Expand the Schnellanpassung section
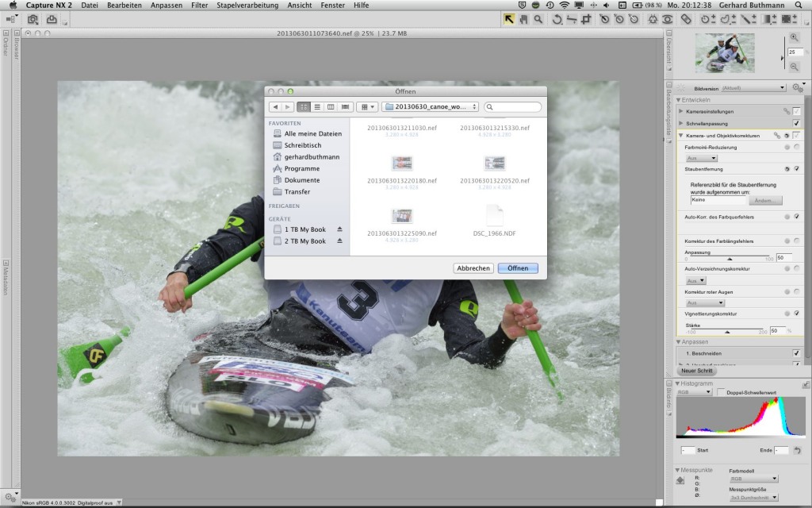Screen dimensions: 812x508 pos(681,123)
